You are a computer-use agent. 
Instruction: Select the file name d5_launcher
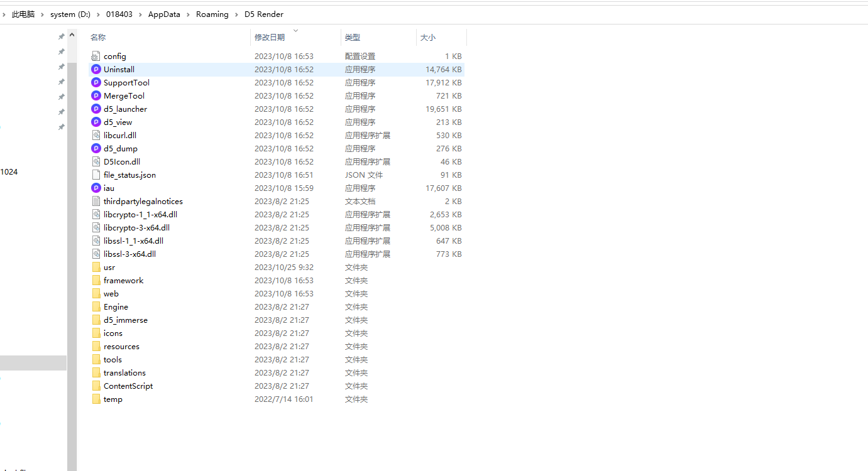pos(125,109)
